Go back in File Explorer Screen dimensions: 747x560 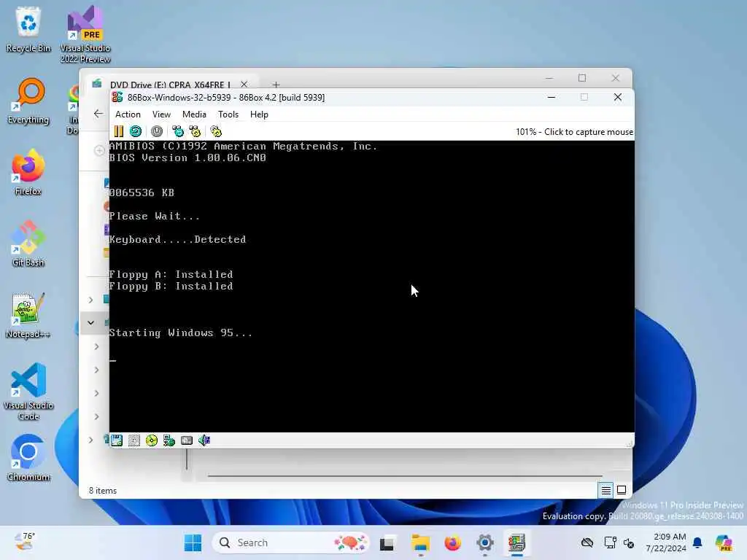[x=98, y=113]
